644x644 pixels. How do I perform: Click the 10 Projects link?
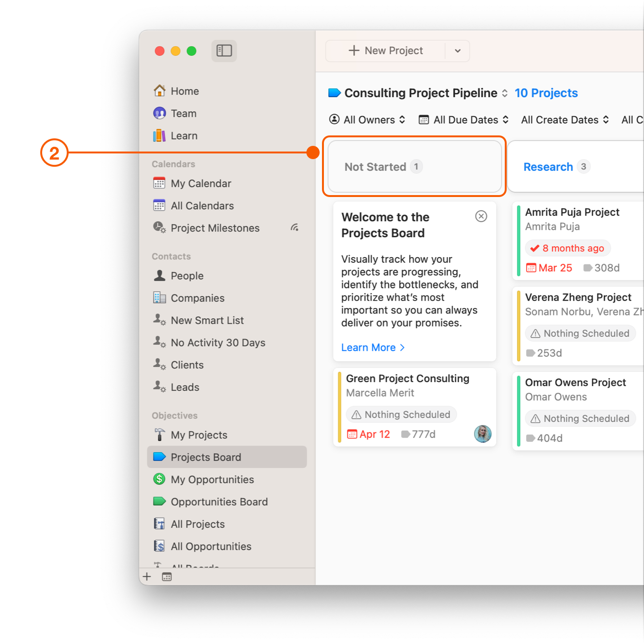point(546,93)
